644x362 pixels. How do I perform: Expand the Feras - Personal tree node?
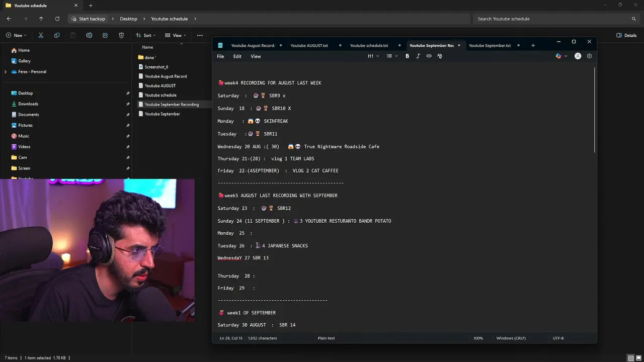[6, 72]
